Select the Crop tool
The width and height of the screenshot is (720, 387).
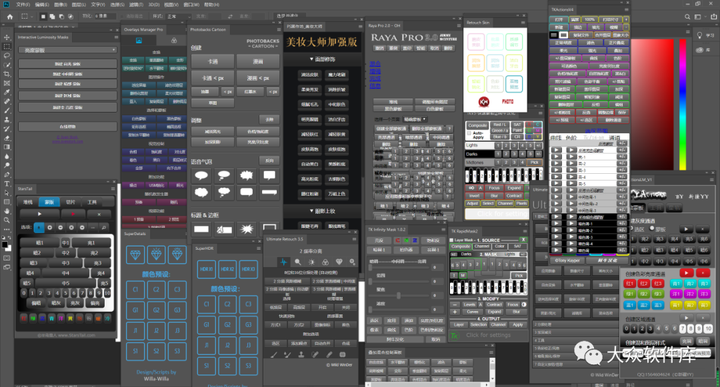tap(6, 74)
